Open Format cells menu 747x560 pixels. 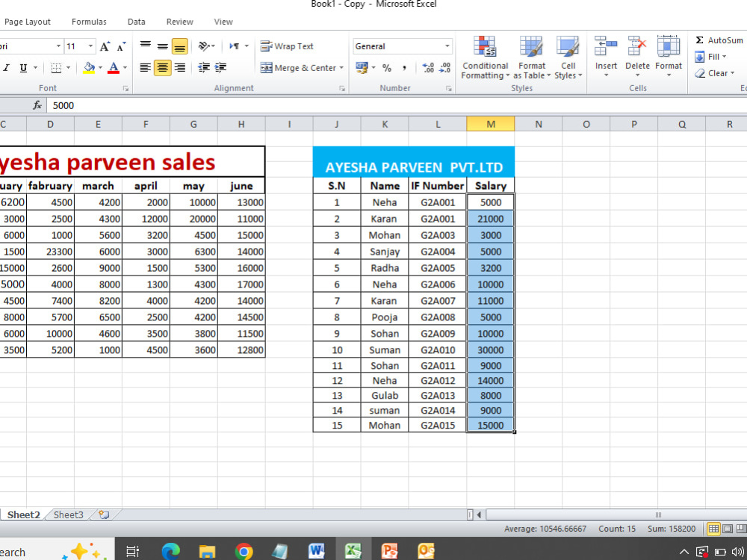[x=669, y=56]
